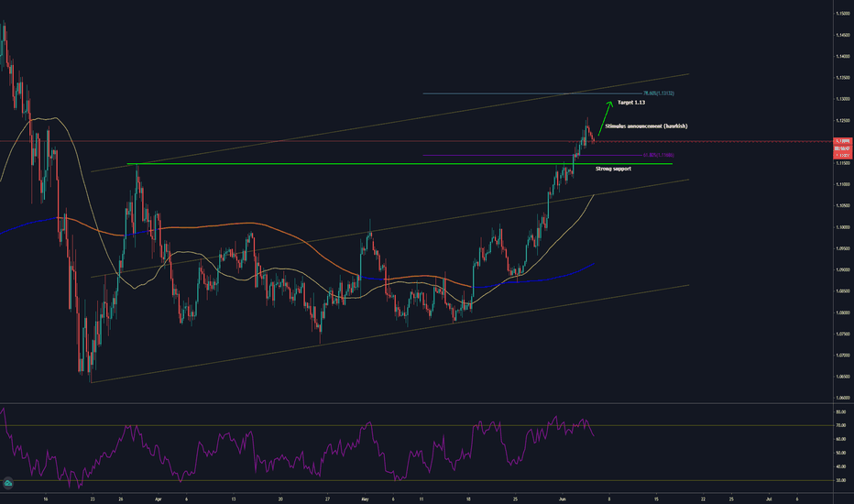Click the red current price tag on axis
The height and width of the screenshot is (504, 854).
point(843,148)
